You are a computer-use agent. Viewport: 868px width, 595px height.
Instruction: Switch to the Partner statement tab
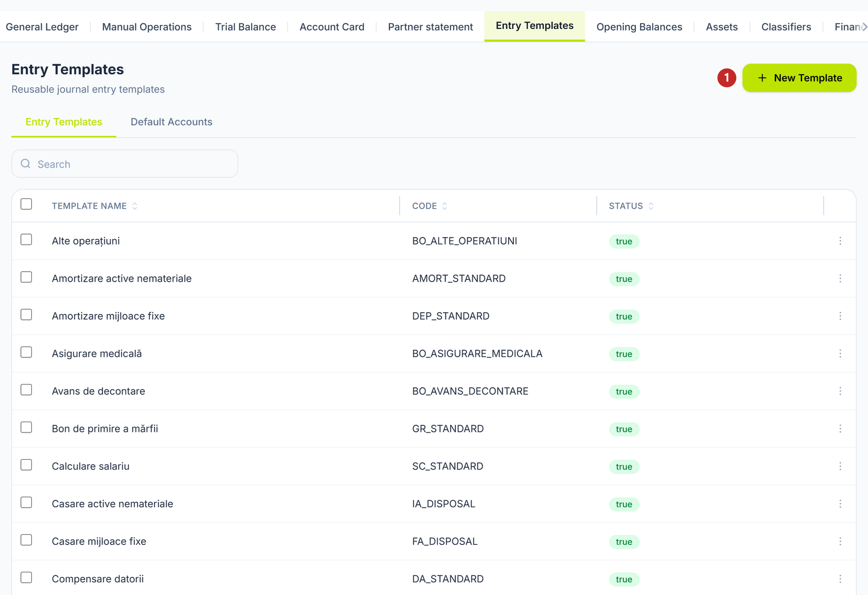[x=431, y=27]
